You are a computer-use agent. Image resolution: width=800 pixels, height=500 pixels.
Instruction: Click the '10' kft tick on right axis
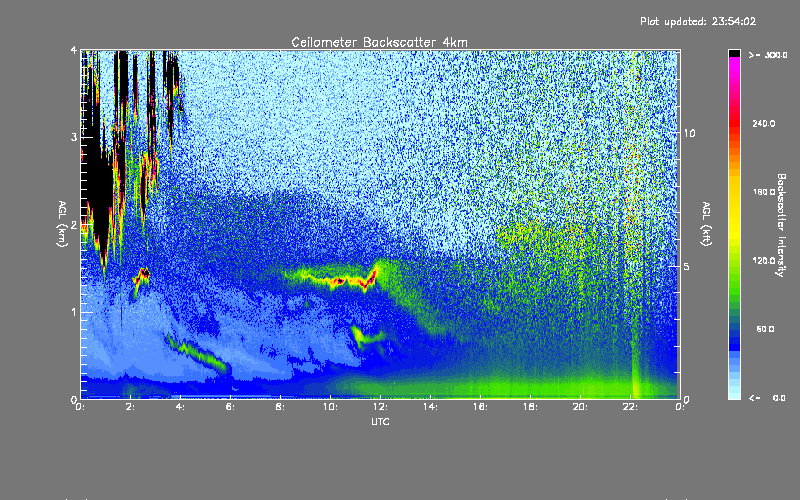tap(689, 133)
